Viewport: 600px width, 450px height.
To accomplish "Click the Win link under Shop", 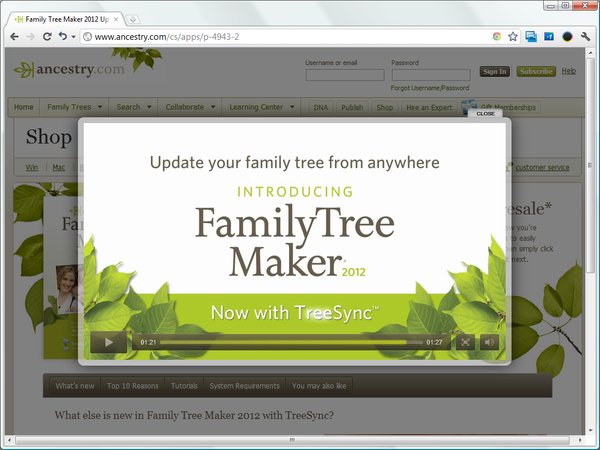I will coord(31,168).
